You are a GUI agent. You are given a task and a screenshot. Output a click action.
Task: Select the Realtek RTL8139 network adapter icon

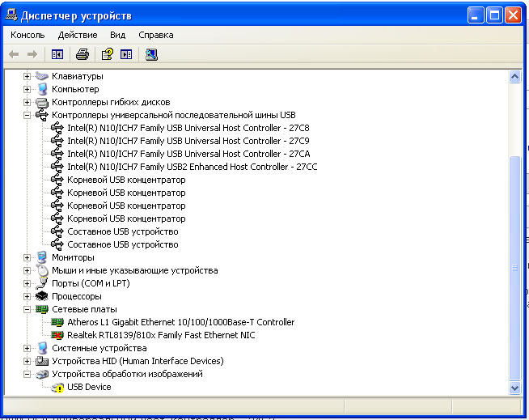click(57, 335)
